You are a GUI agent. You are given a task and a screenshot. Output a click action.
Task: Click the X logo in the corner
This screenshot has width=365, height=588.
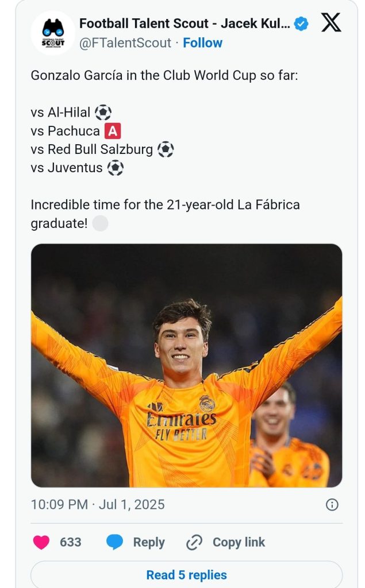tap(331, 24)
